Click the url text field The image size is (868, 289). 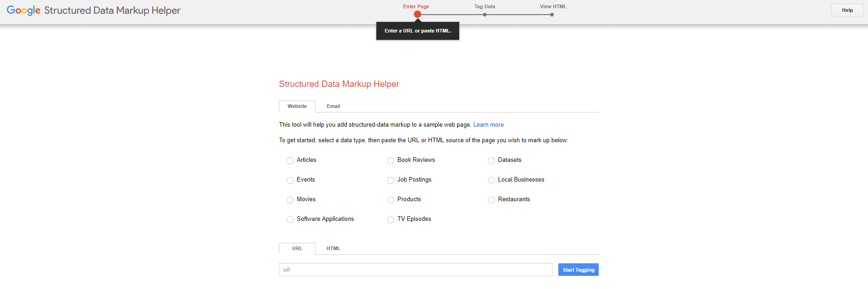416,269
